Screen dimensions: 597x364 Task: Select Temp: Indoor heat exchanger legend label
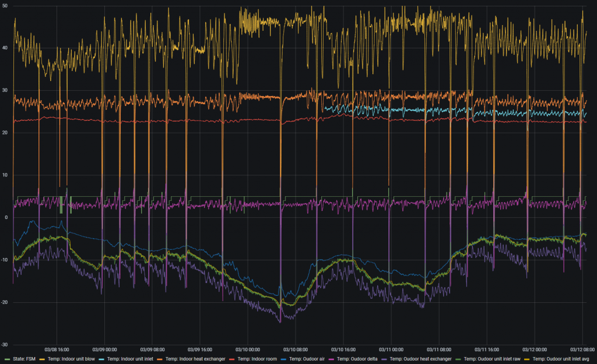tap(195, 359)
